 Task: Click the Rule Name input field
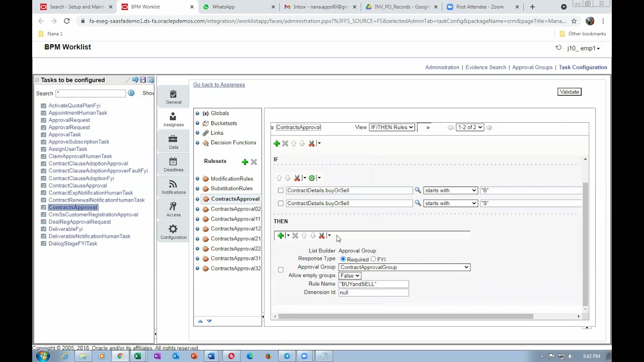373,284
